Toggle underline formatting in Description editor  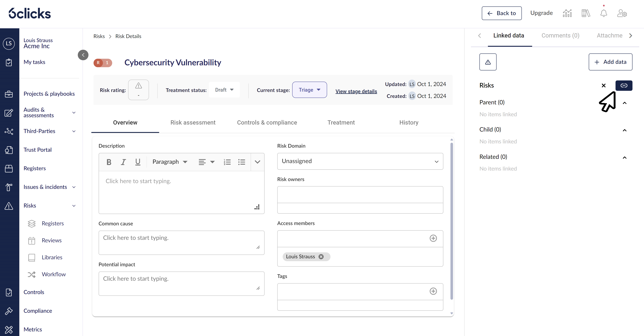137,162
